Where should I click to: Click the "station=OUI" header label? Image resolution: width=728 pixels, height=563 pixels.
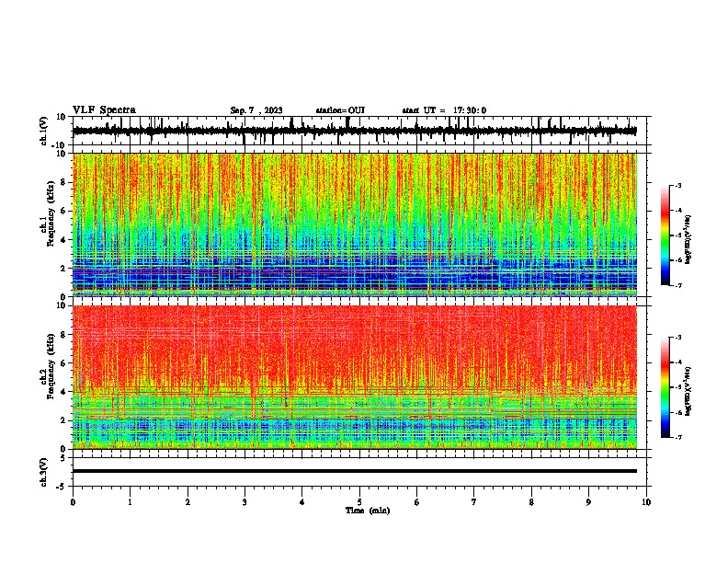click(340, 110)
